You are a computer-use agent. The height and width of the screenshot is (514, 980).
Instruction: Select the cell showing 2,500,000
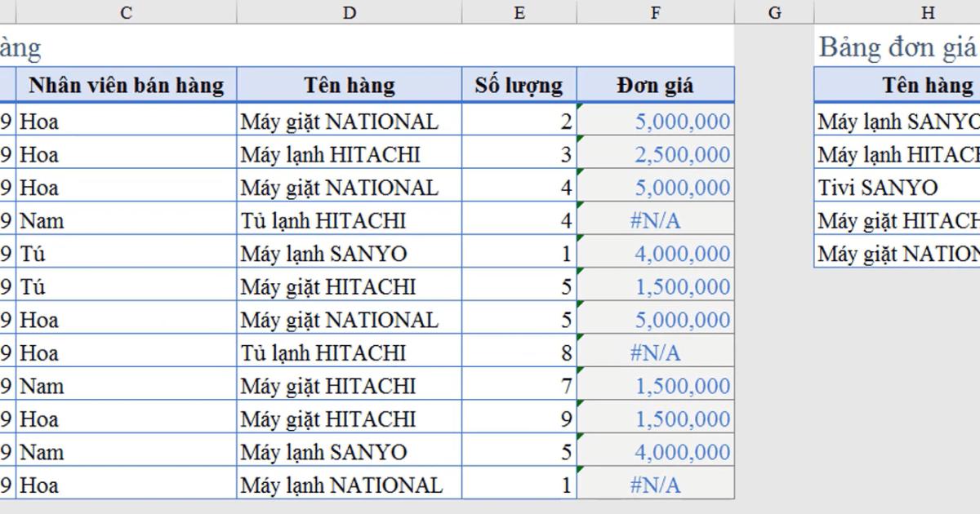point(656,153)
